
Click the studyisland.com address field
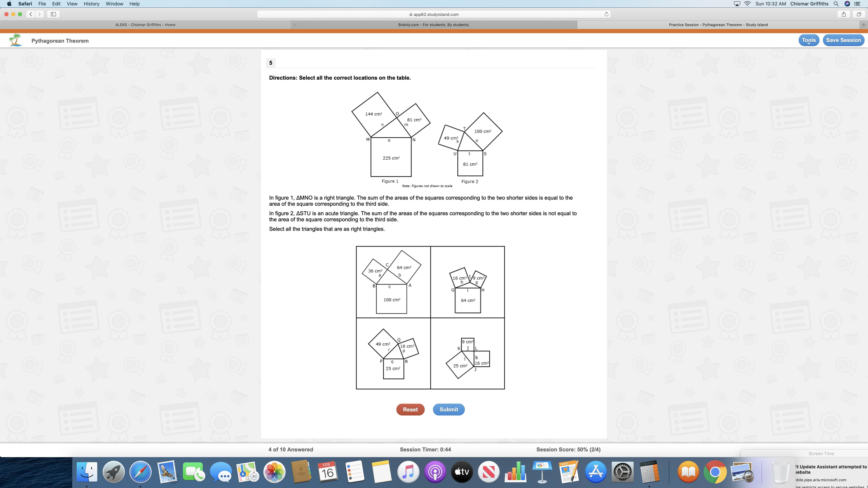click(x=433, y=14)
